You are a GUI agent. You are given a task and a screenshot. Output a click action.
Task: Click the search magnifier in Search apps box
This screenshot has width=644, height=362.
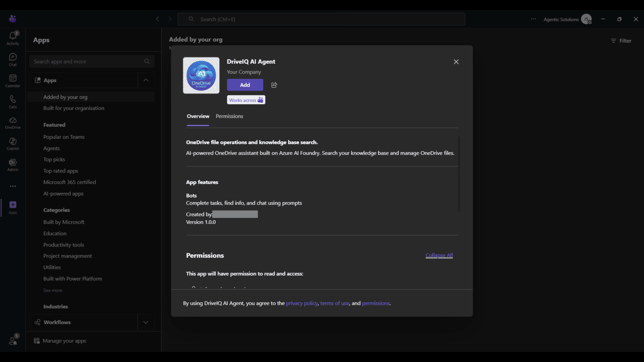pyautogui.click(x=147, y=61)
